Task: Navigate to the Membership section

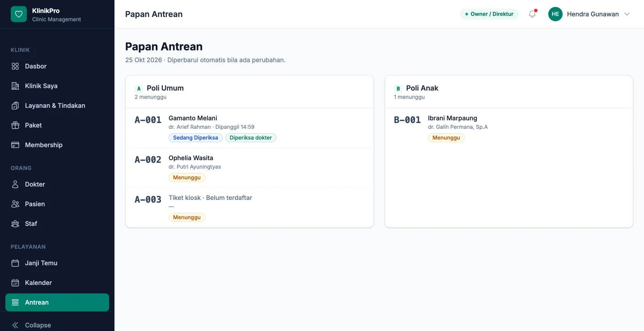Action: [57, 145]
